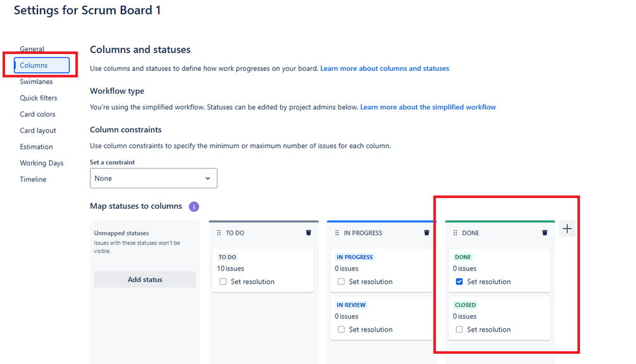Go to Swimlanes settings
636x364 pixels.
[x=36, y=81]
